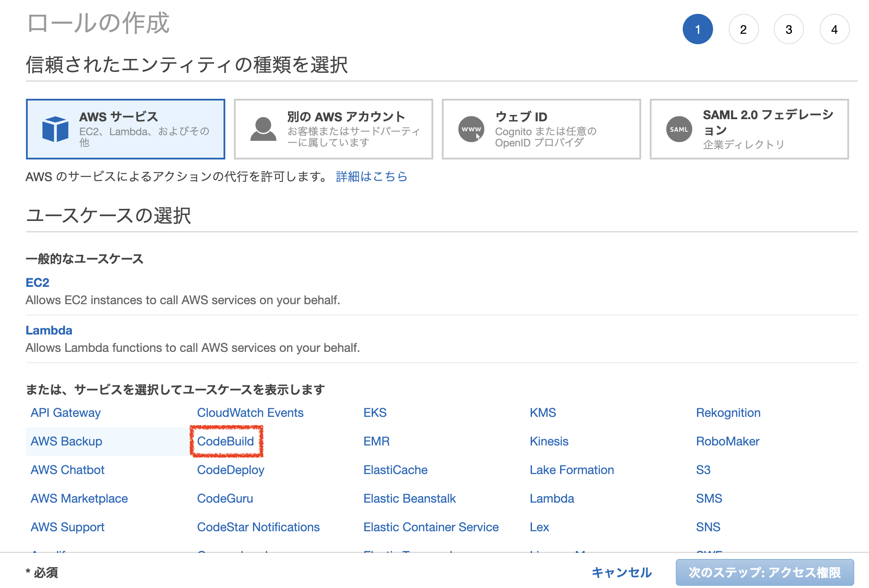Viewport: 869px width, 588px height.
Task: Click the SAML federation icon
Action: (x=679, y=129)
